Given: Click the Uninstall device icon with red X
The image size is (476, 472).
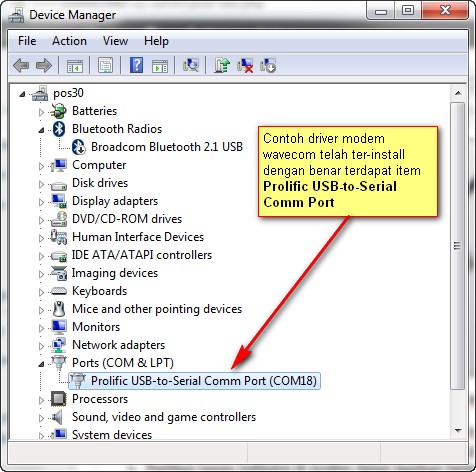Looking at the screenshot, I should pyautogui.click(x=245, y=65).
